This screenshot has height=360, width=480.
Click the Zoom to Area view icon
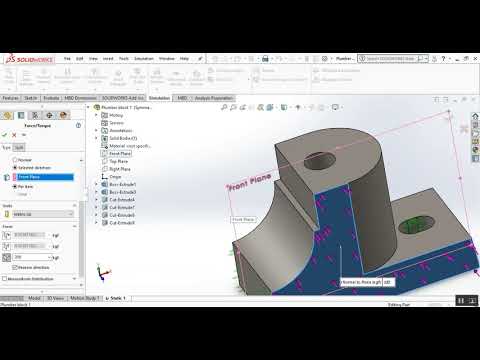pos(233,107)
